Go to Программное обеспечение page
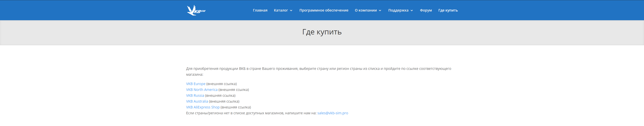Screen dimensions: 644x126 [324, 10]
